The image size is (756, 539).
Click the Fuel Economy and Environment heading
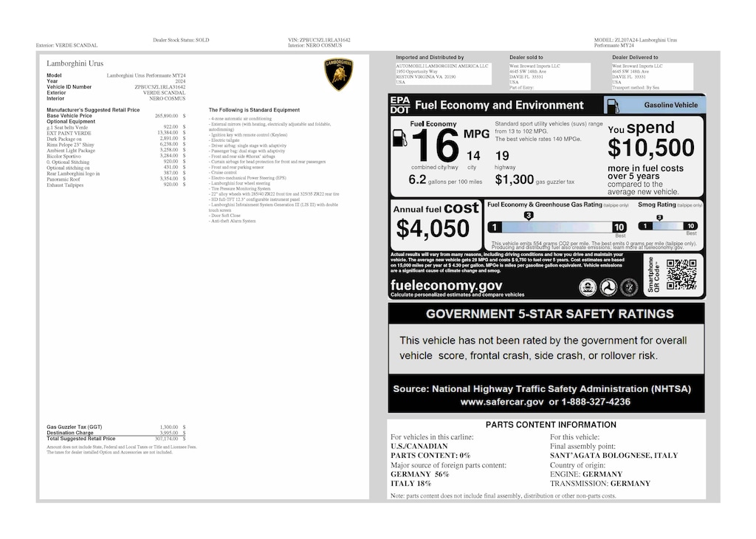499,105
